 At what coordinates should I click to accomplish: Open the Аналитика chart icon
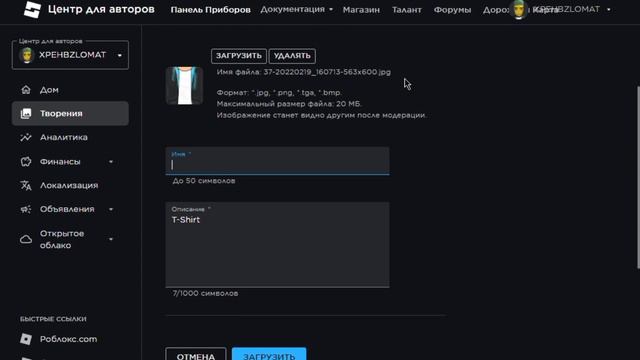[x=26, y=138]
